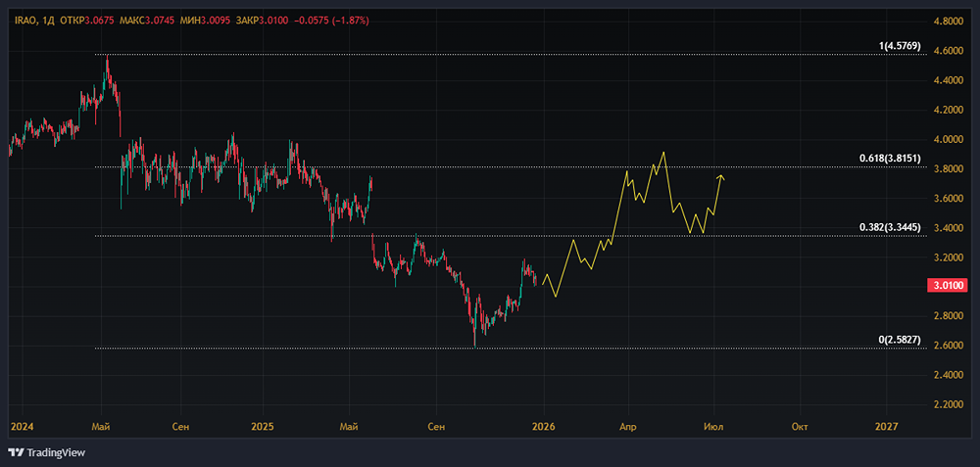Click the 2.8000 price axis value

947,316
